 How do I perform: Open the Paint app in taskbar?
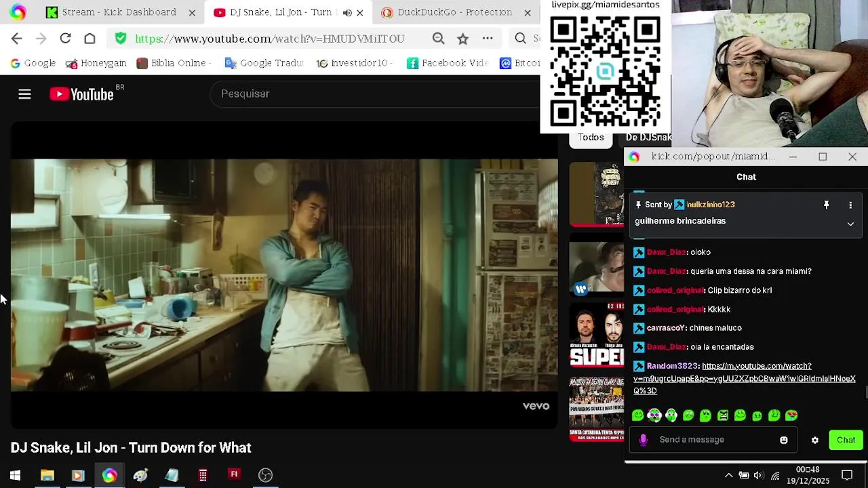pyautogui.click(x=140, y=475)
